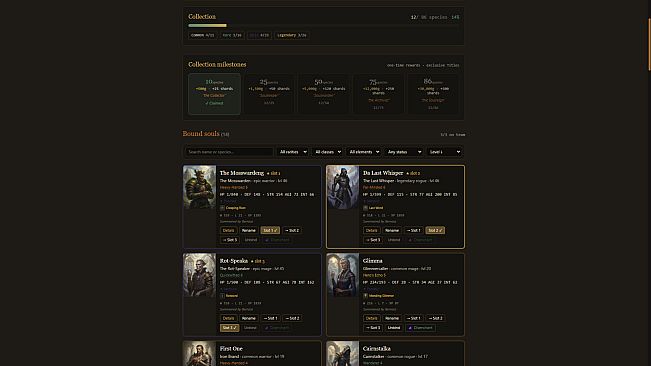Open the Any status dropdown
This screenshot has height=366, width=651.
404,152
